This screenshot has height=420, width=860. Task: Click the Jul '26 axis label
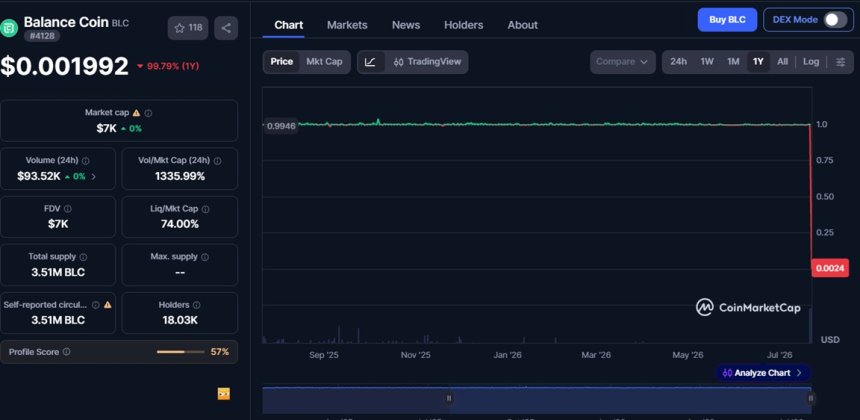pyautogui.click(x=778, y=355)
